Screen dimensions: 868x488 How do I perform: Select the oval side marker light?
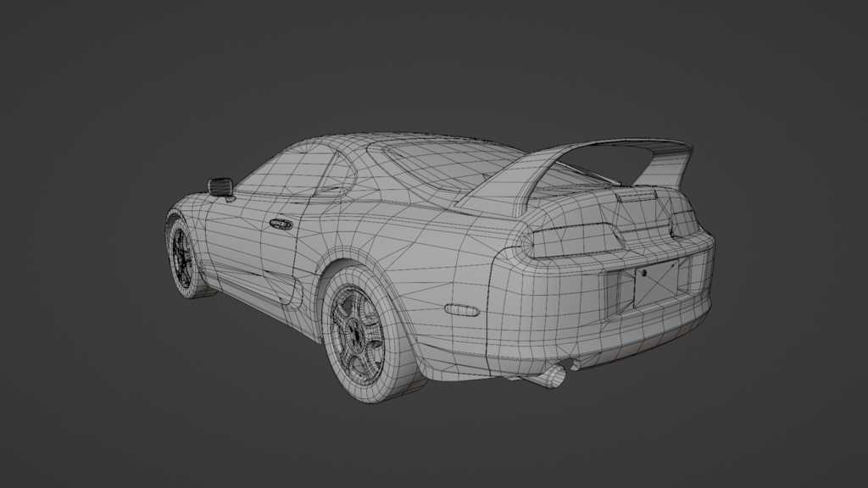(462, 310)
